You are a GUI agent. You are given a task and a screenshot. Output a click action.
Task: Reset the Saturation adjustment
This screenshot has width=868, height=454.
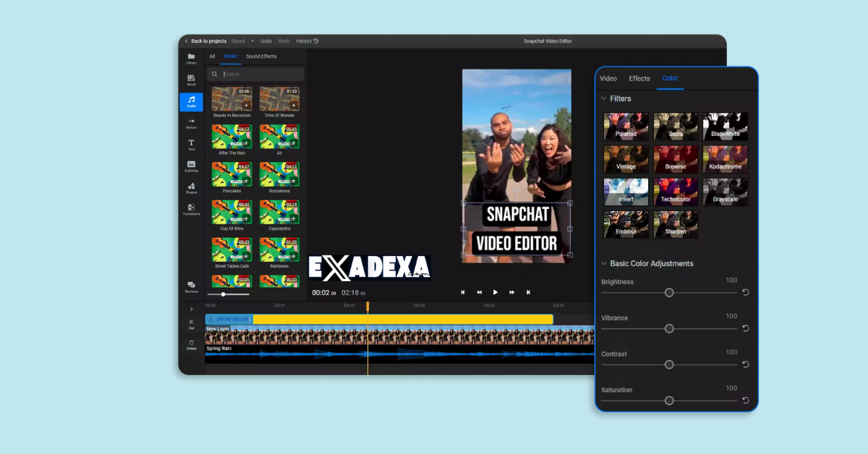point(746,400)
